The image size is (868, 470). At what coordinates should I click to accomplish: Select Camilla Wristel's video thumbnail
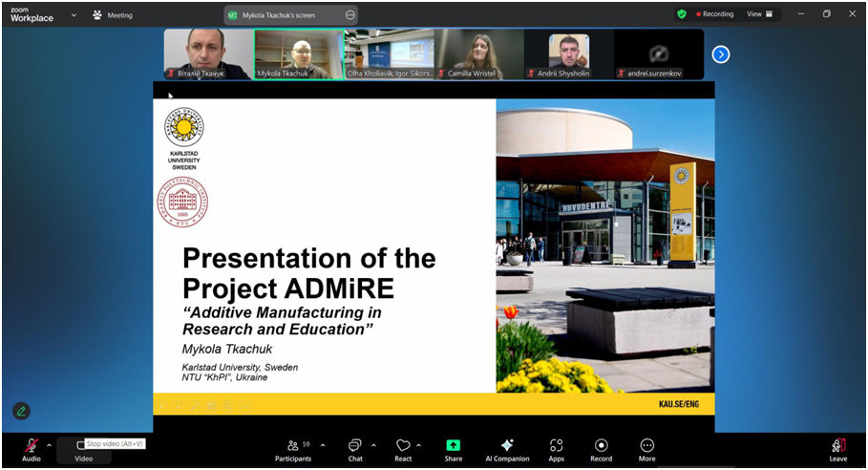479,53
